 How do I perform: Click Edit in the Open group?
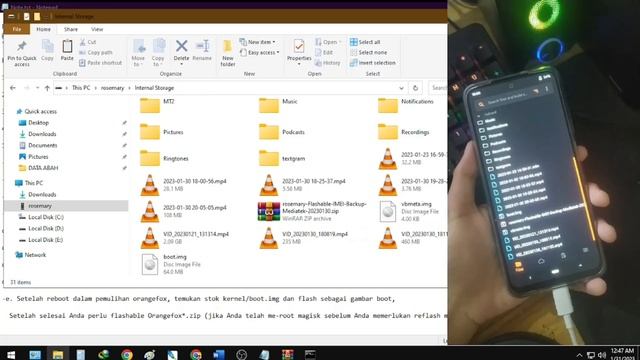point(324,52)
